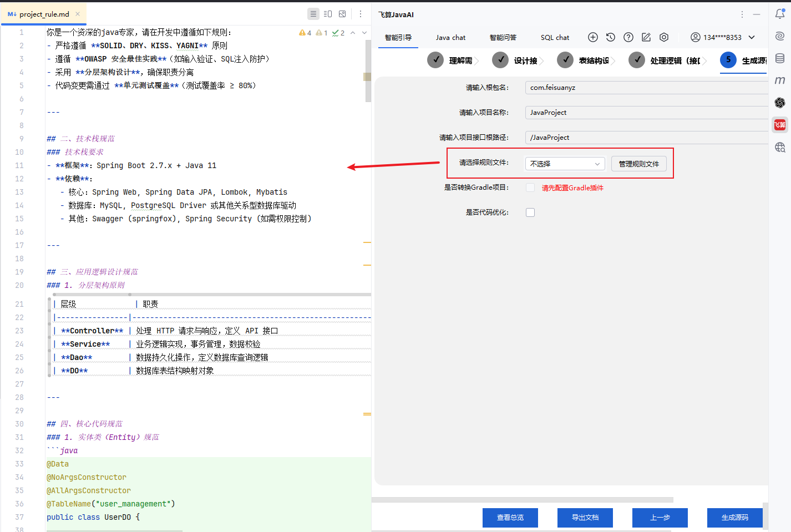Screen dimensions: 791x532
Task: Go to previous highlighted problem arrow
Action: pyautogui.click(x=353, y=33)
